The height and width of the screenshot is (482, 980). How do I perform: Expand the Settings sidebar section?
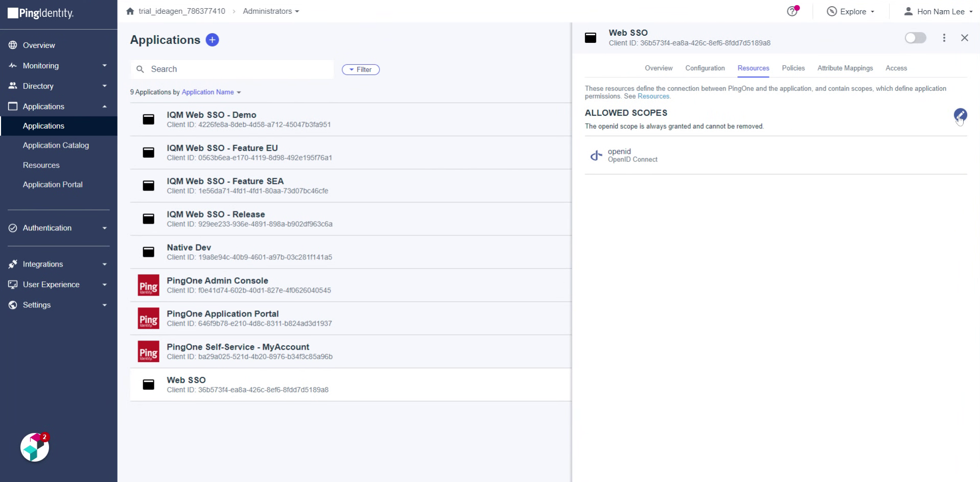coord(104,305)
